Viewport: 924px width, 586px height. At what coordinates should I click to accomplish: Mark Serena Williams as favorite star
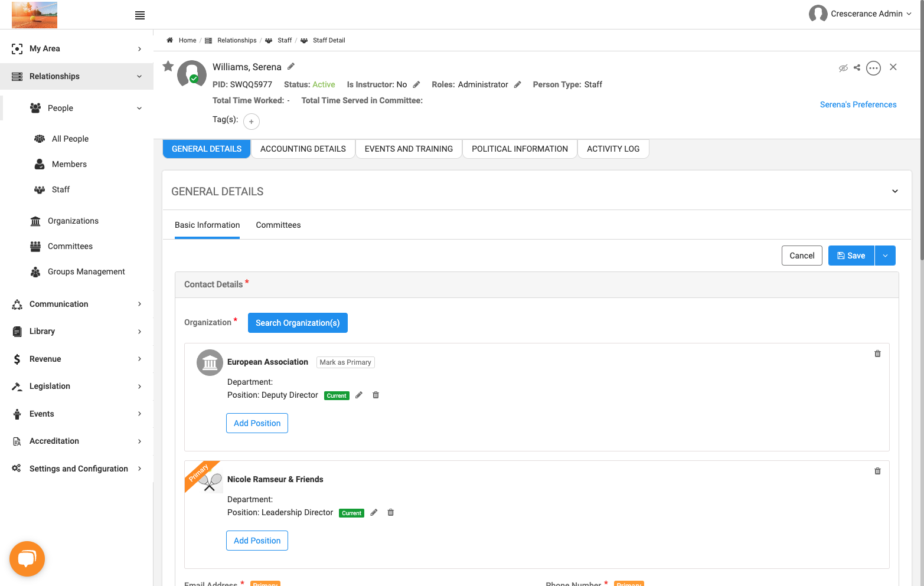(x=168, y=66)
